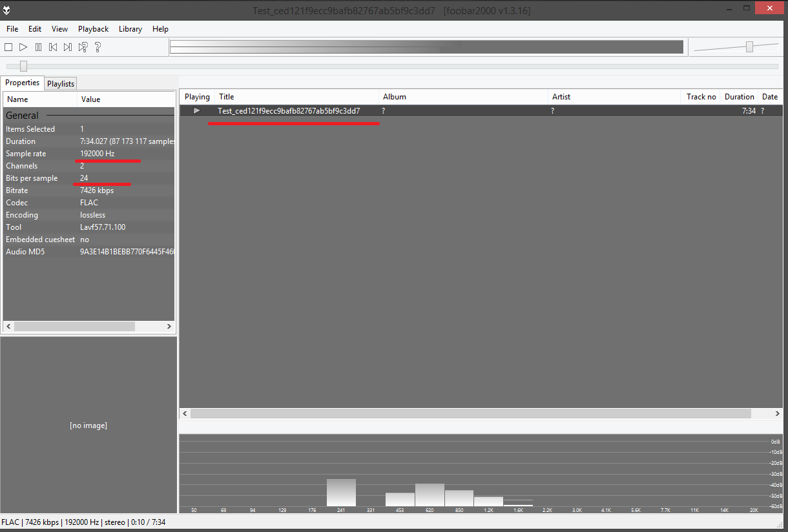
Task: Select the Properties tab
Action: pos(23,83)
